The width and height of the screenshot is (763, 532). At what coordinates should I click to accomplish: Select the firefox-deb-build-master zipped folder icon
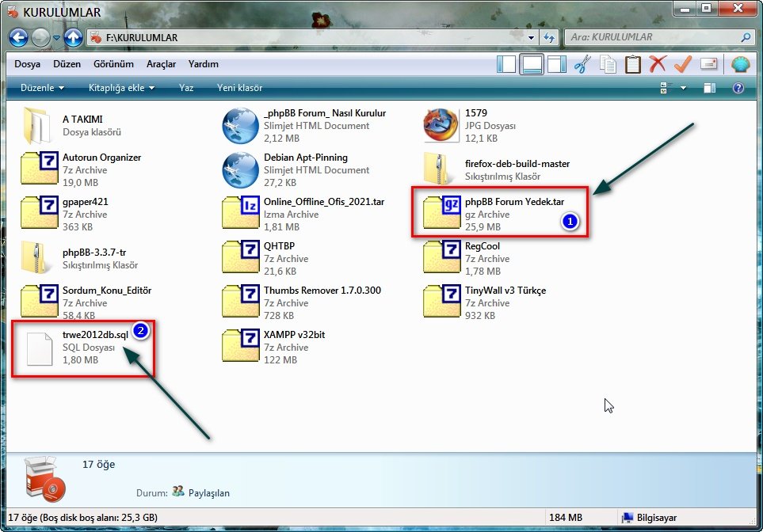438,169
